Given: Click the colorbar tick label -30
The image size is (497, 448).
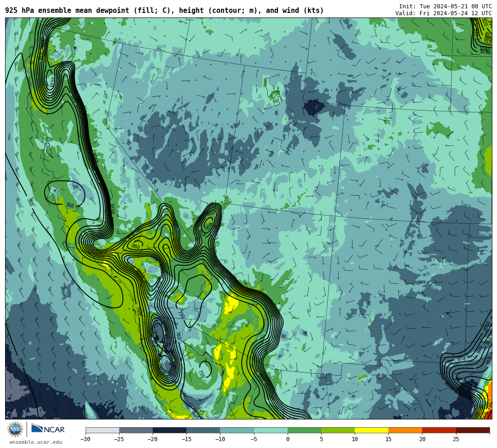Looking at the screenshot, I should [86, 439].
